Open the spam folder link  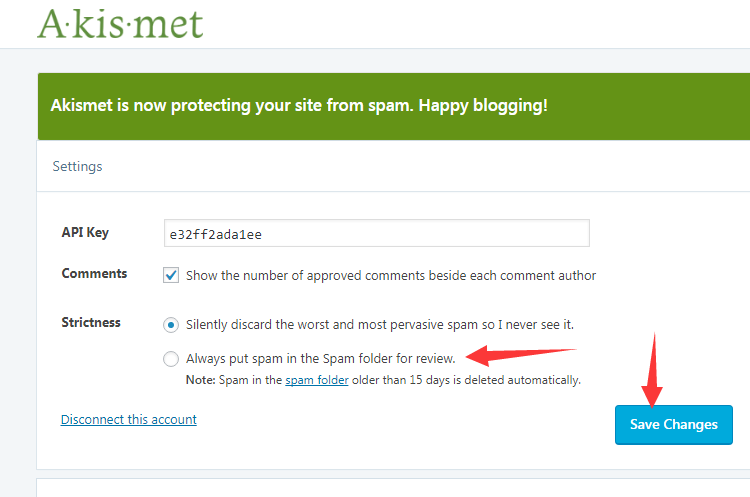click(x=317, y=380)
